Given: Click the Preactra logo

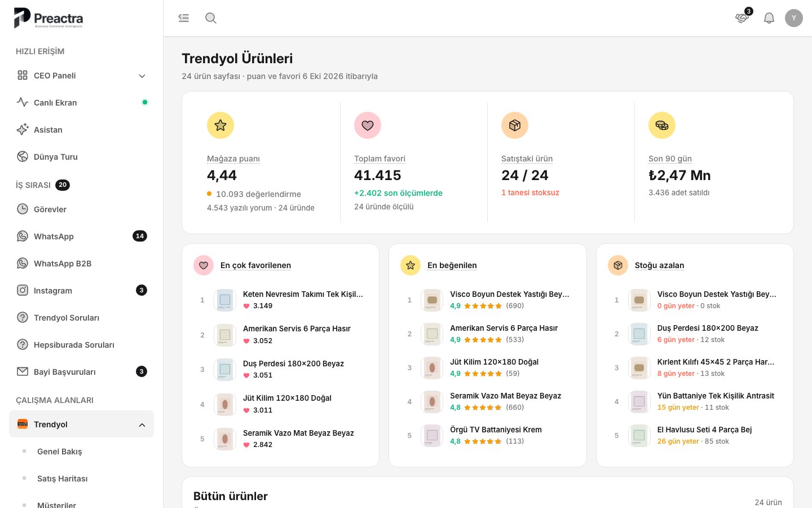Looking at the screenshot, I should coord(48,18).
